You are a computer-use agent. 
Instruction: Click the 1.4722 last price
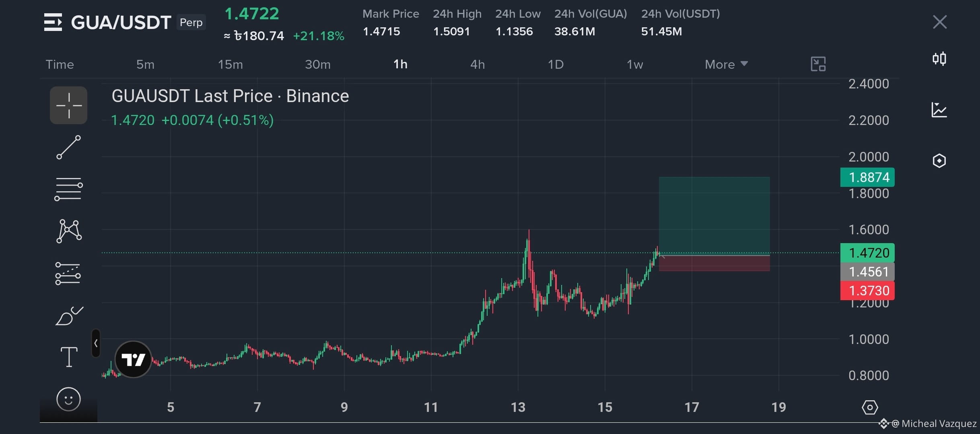[x=251, y=14]
